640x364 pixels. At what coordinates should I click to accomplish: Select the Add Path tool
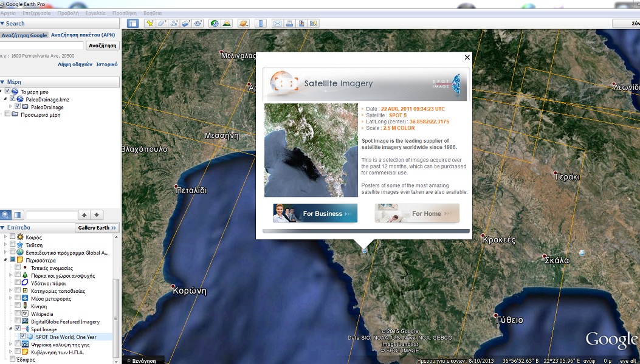pyautogui.click(x=174, y=23)
